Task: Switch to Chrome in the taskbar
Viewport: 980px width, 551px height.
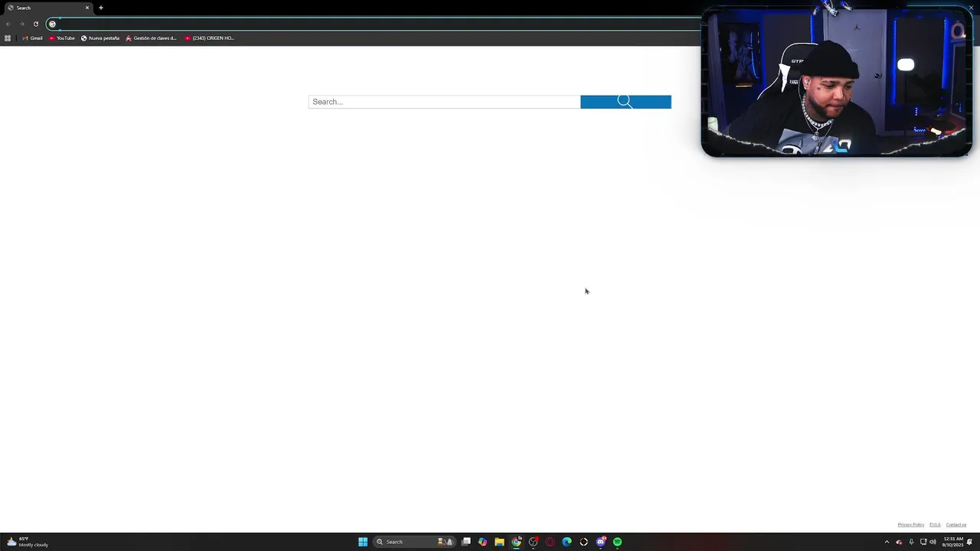Action: click(x=516, y=542)
